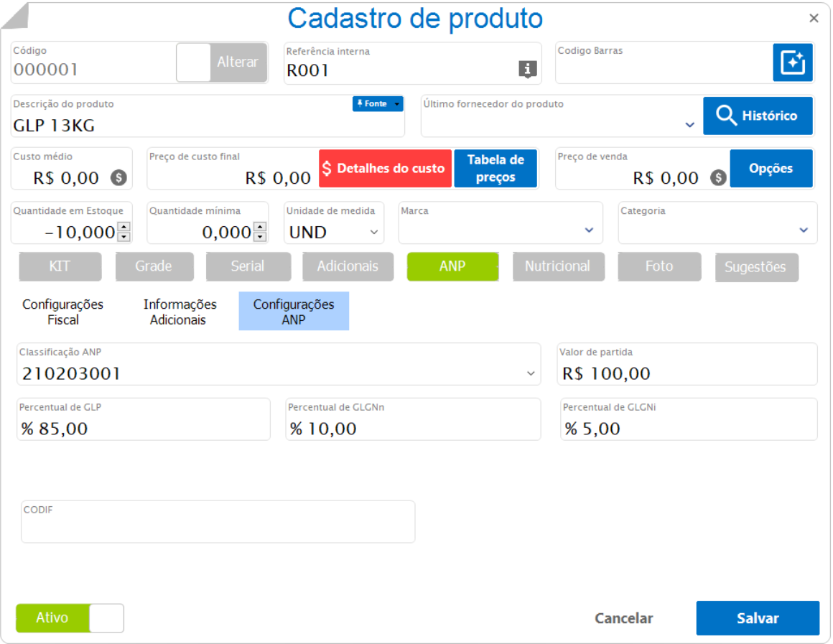The image size is (833, 644).
Task: Click the info icon in Referência interna
Action: point(528,69)
